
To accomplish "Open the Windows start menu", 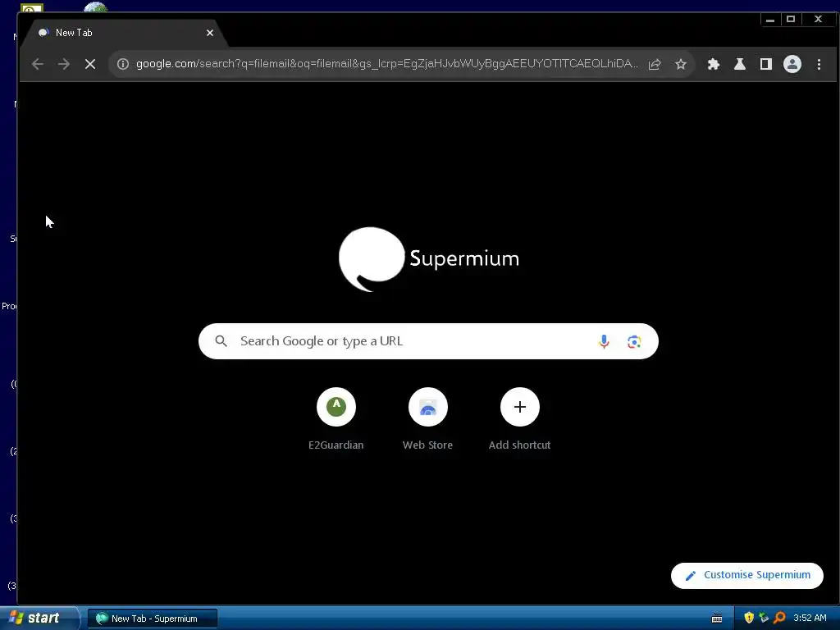I will 39,618.
